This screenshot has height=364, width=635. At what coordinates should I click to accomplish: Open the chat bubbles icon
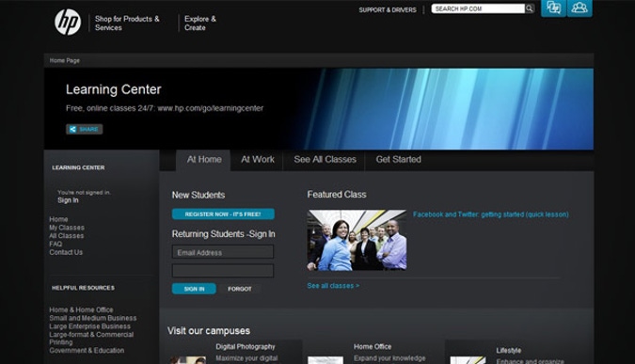553,8
